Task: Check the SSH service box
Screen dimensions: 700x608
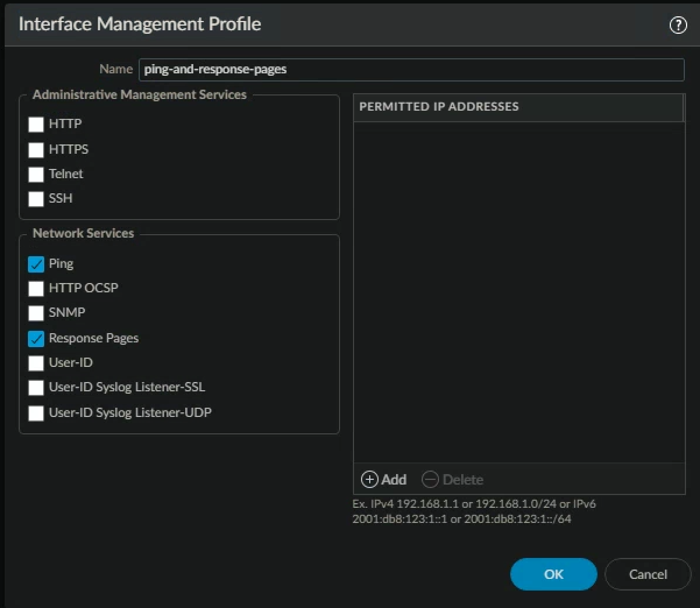Action: pos(36,199)
